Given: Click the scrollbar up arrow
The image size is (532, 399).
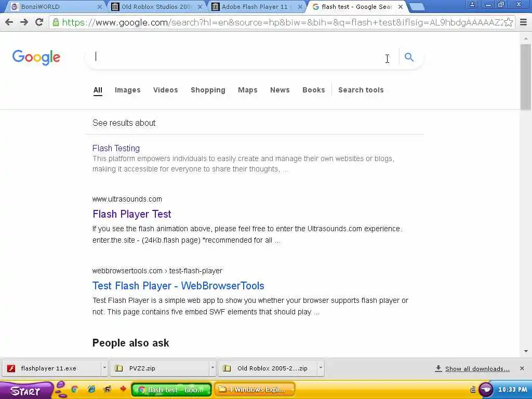Looking at the screenshot, I should (526, 38).
